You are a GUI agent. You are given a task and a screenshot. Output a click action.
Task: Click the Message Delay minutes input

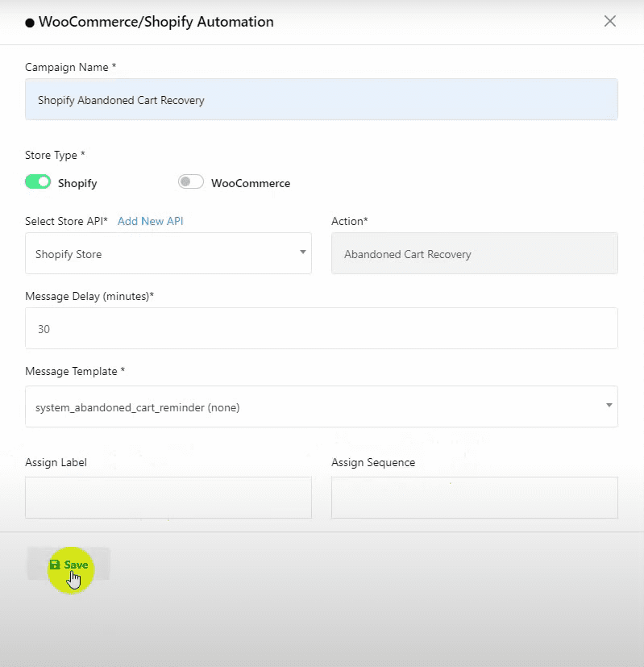[321, 328]
